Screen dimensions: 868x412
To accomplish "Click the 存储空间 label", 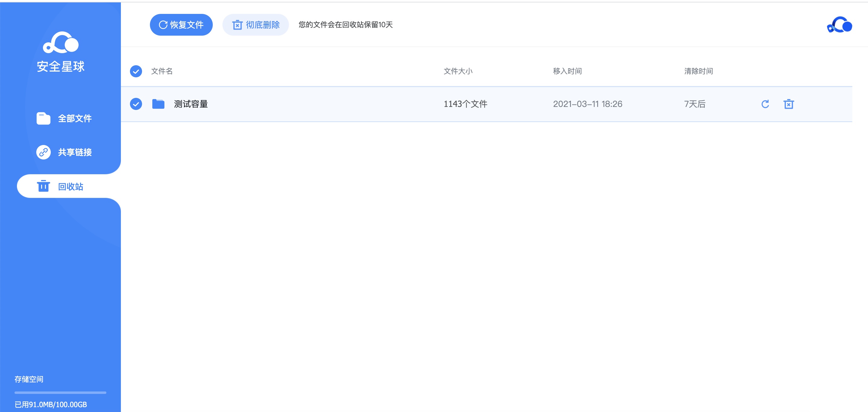I will point(29,379).
